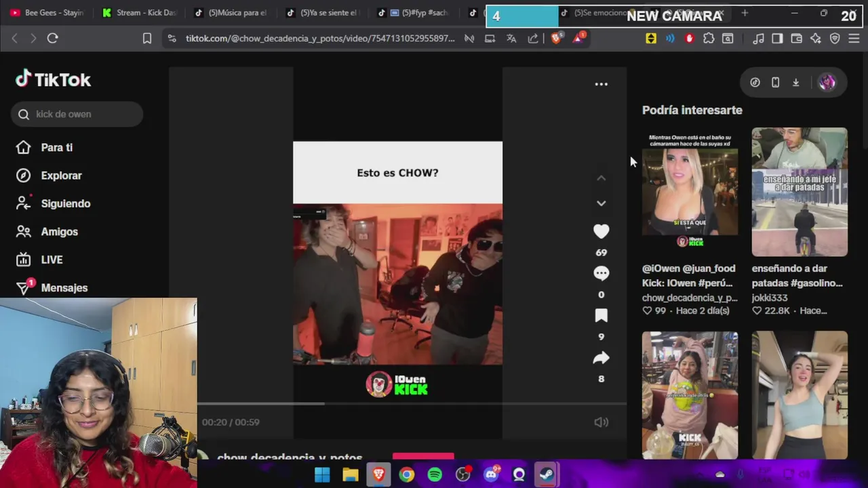The width and height of the screenshot is (868, 488).
Task: Open the browser extensions puzzle icon
Action: click(709, 39)
